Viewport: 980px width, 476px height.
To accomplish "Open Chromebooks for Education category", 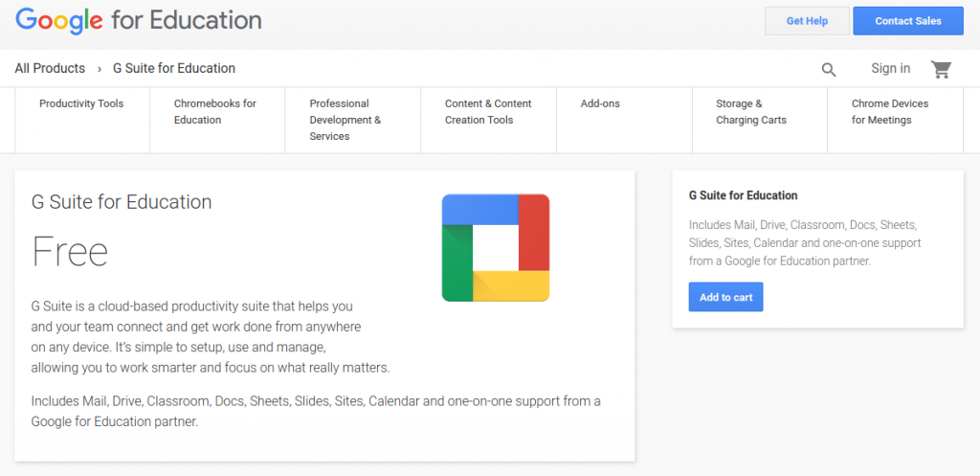I will [x=217, y=112].
